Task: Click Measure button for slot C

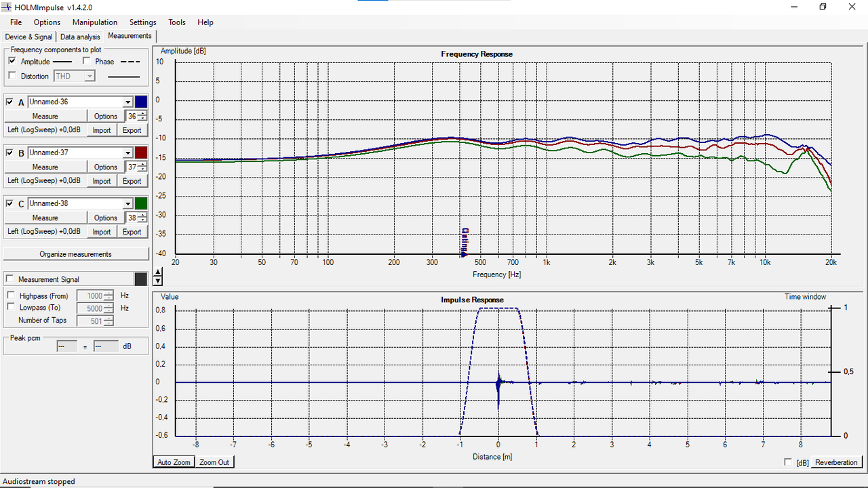Action: 45,218
